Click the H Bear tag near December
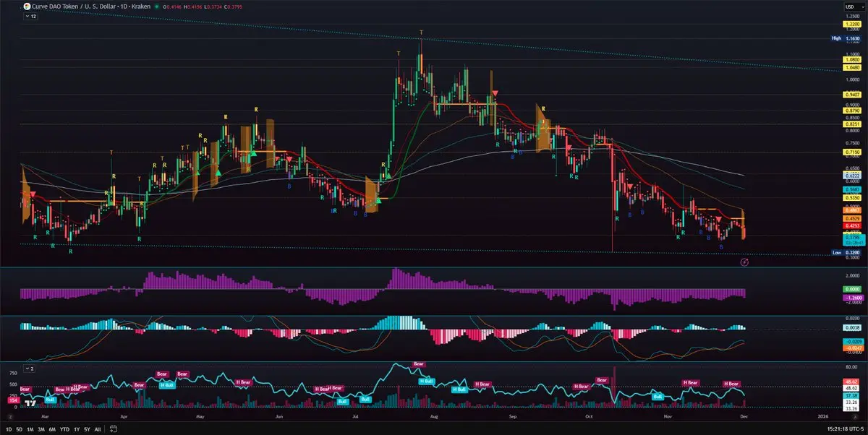Viewport: 868px width, 435px height. (x=732, y=383)
